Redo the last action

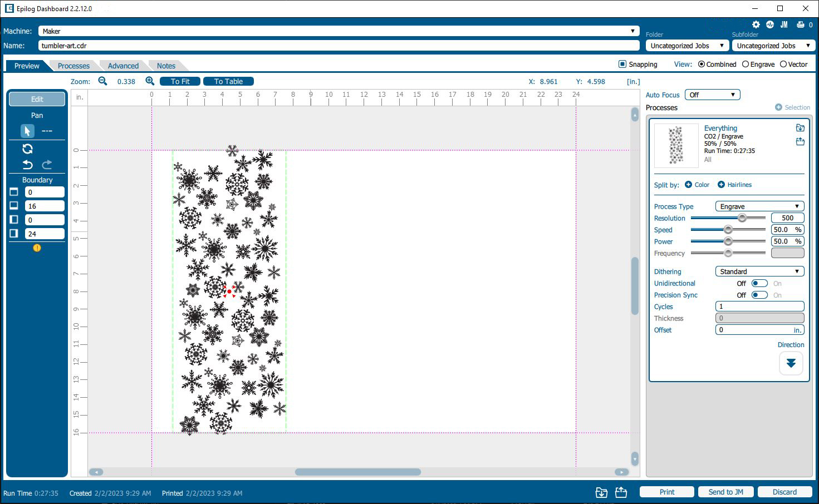47,165
